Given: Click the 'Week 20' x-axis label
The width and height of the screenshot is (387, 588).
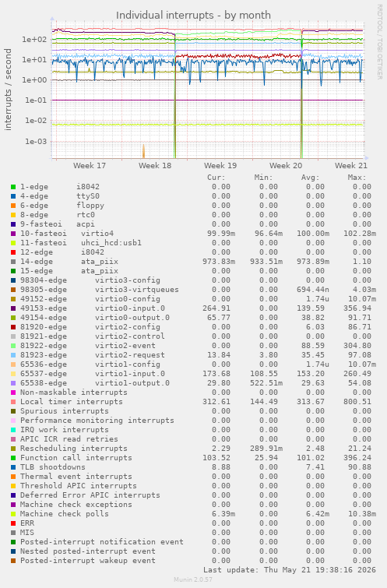Looking at the screenshot, I should click(x=286, y=165).
